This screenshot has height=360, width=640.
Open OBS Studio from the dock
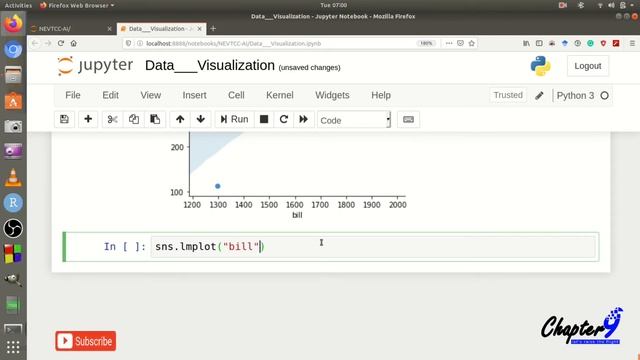coord(13,228)
